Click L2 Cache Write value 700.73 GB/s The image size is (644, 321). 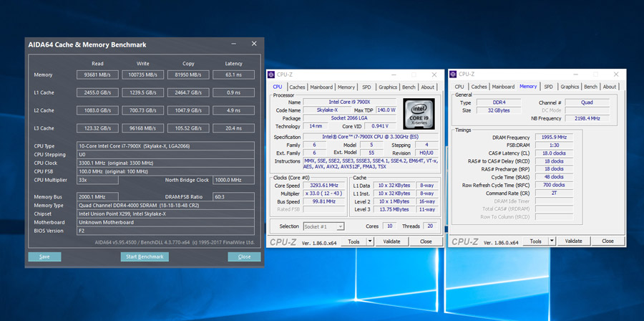143,110
